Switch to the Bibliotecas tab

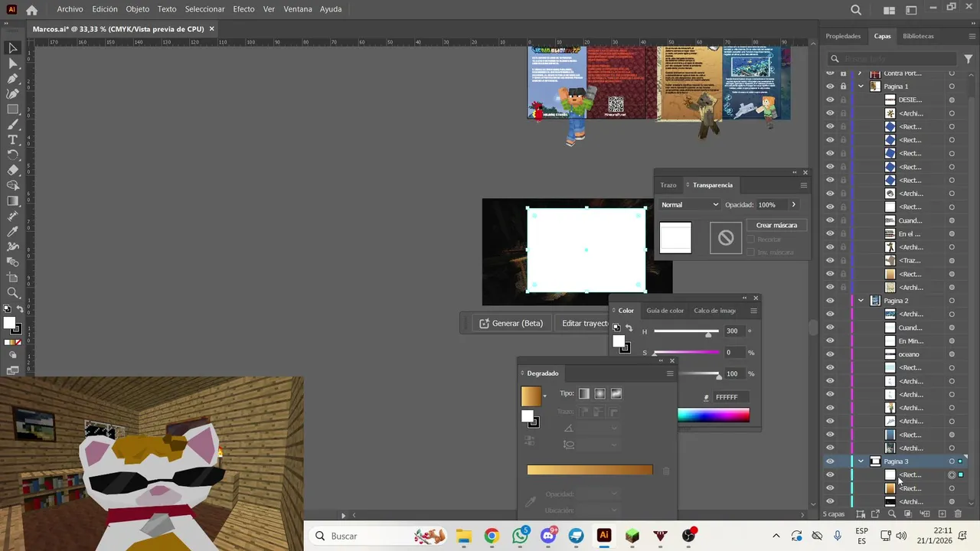coord(918,36)
